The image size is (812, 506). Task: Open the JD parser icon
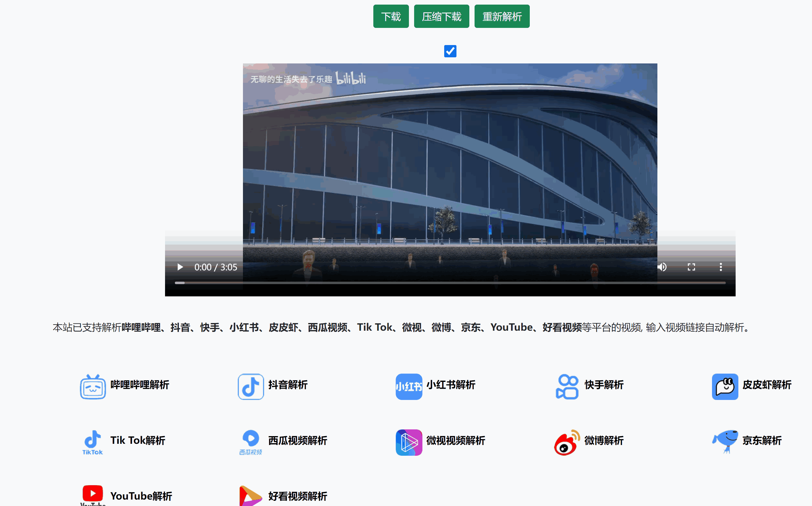pos(725,442)
